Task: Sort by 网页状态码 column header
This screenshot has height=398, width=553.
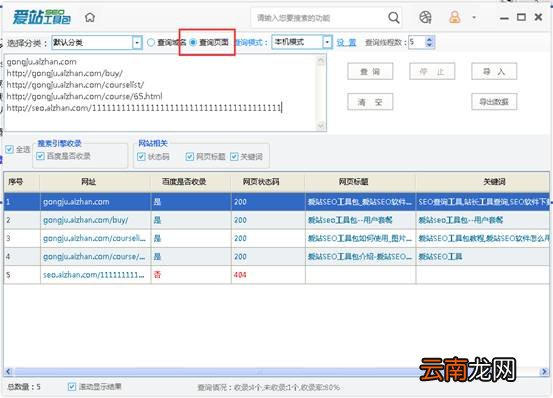Action: [268, 182]
